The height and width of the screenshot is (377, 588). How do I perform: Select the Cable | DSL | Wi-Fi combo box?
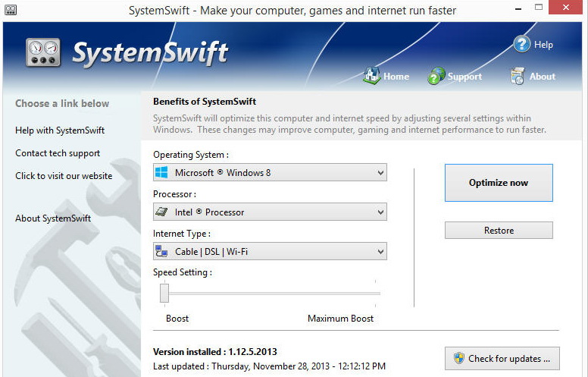pyautogui.click(x=270, y=251)
